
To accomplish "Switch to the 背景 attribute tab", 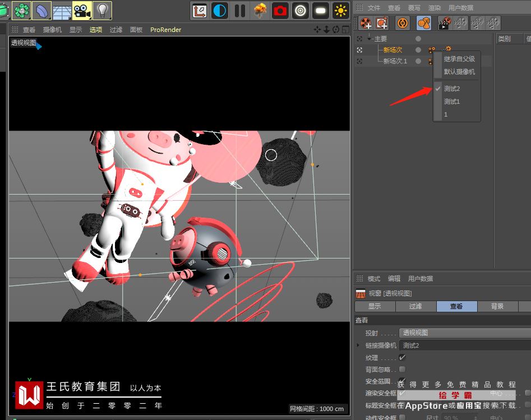I will tap(497, 306).
